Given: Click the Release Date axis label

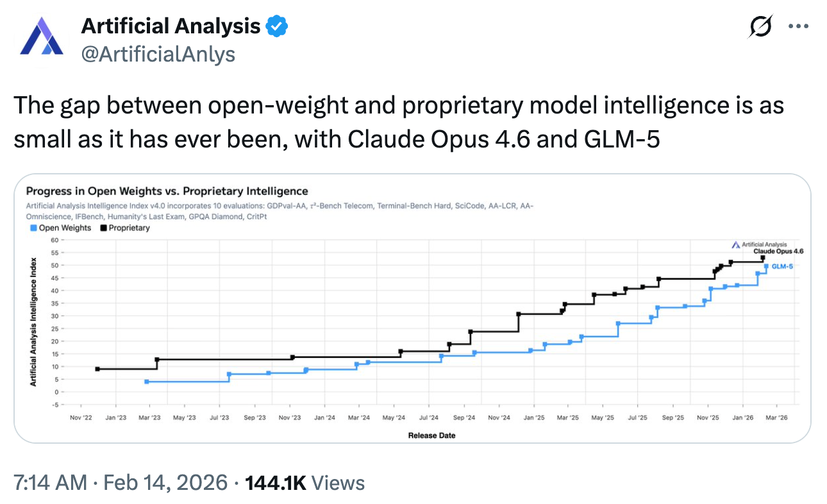Looking at the screenshot, I should [x=431, y=435].
